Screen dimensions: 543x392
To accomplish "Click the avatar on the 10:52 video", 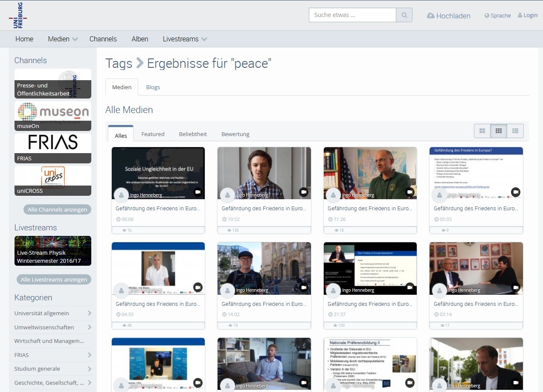I will pos(228,195).
